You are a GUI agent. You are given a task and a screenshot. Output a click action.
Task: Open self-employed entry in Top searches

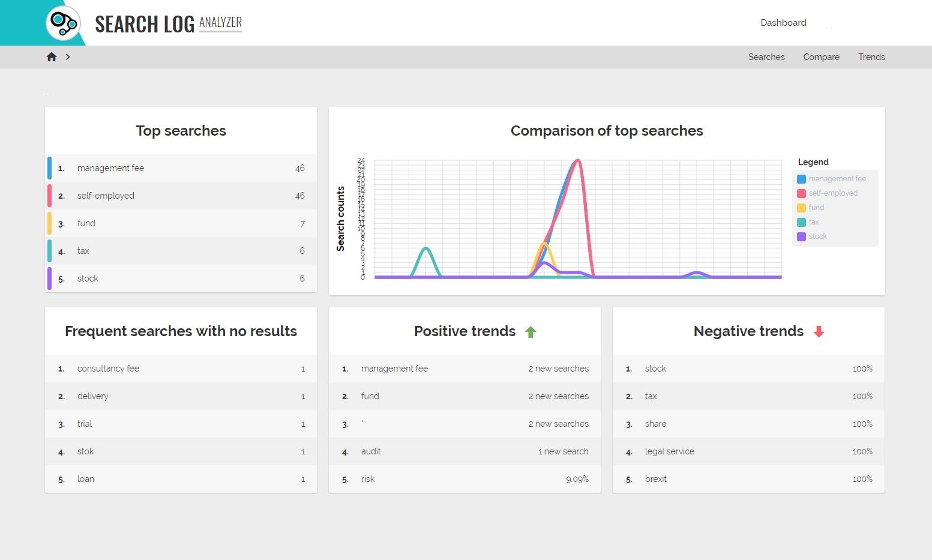[x=106, y=196]
